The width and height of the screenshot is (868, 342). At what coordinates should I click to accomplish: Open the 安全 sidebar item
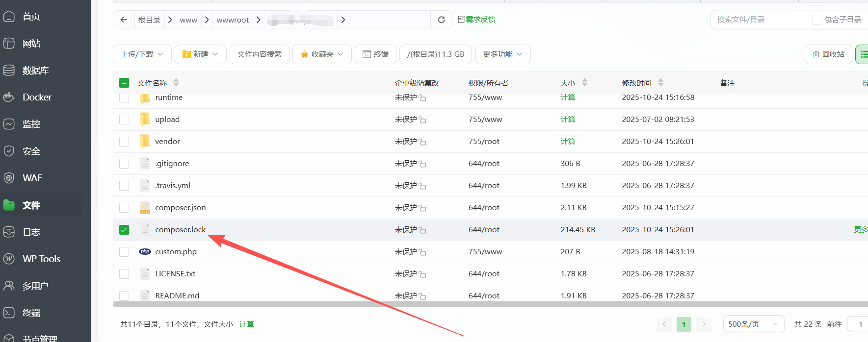31,151
